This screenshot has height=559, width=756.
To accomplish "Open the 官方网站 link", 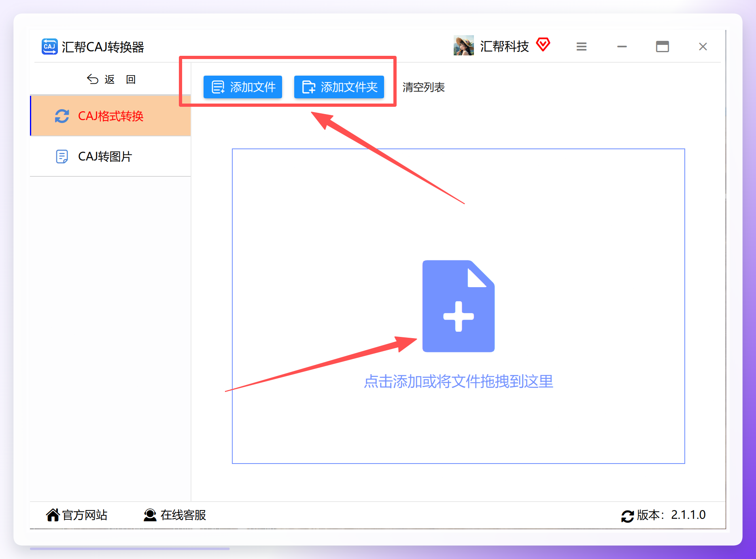I will (76, 515).
